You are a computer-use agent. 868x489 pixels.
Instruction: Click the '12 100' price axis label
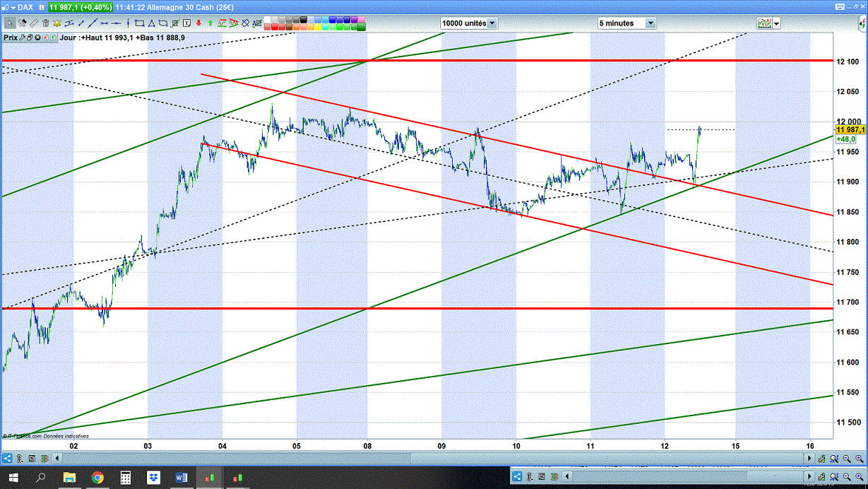[x=848, y=61]
